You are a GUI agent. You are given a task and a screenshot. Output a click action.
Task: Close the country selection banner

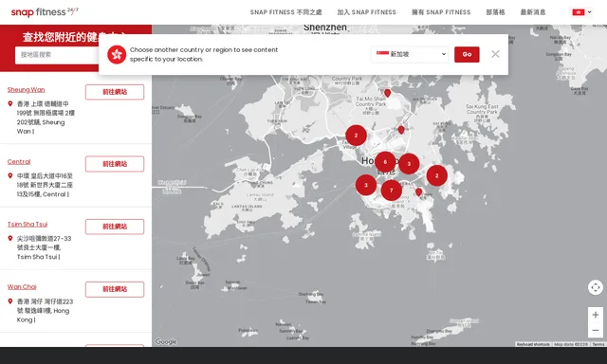point(495,54)
